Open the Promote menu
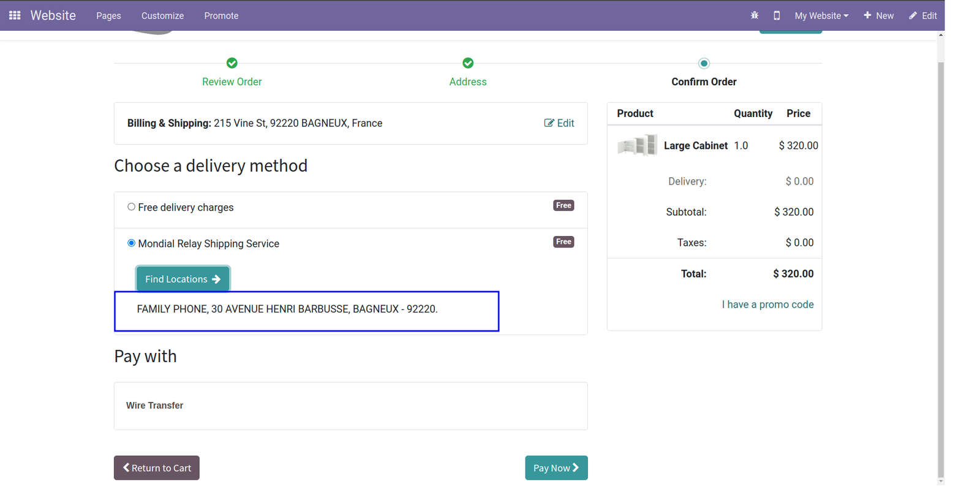The image size is (980, 497). pos(221,15)
